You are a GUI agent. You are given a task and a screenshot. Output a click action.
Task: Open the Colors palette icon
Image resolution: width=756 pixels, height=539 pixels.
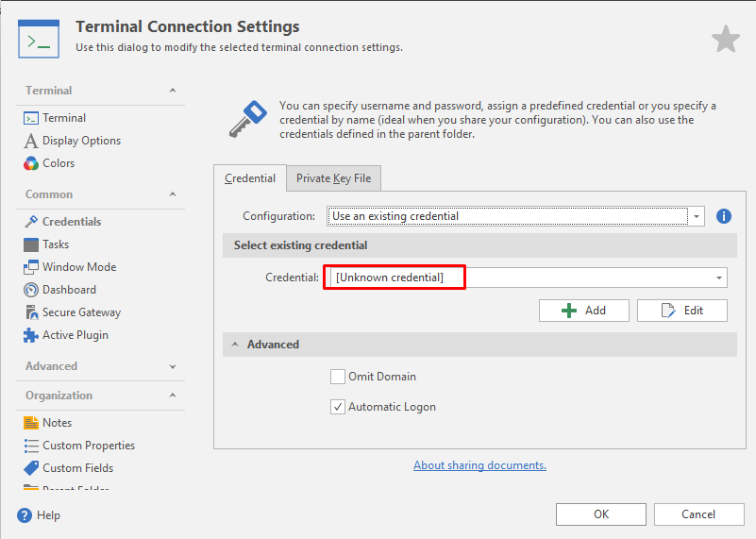[x=32, y=163]
